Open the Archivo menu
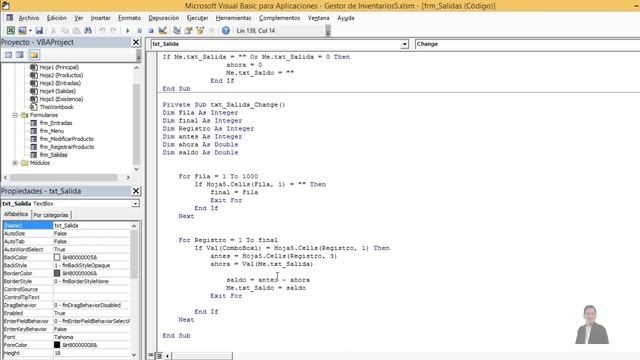 [x=29, y=18]
